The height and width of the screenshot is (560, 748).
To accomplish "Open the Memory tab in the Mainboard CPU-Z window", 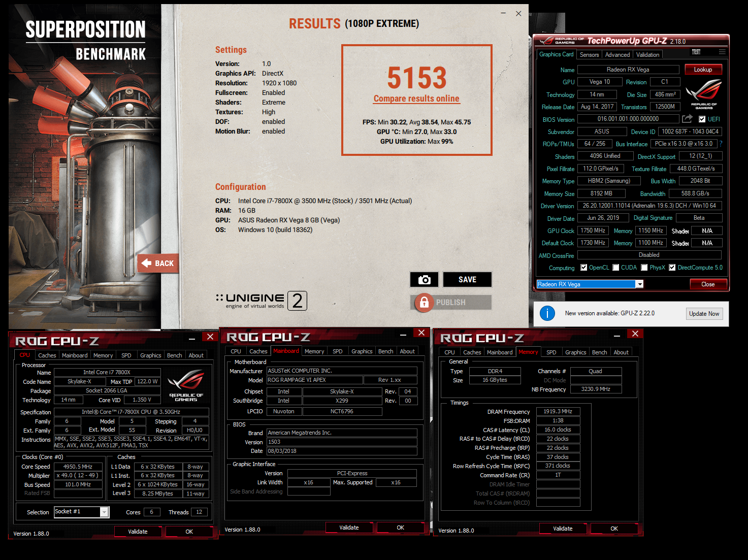I will [314, 351].
